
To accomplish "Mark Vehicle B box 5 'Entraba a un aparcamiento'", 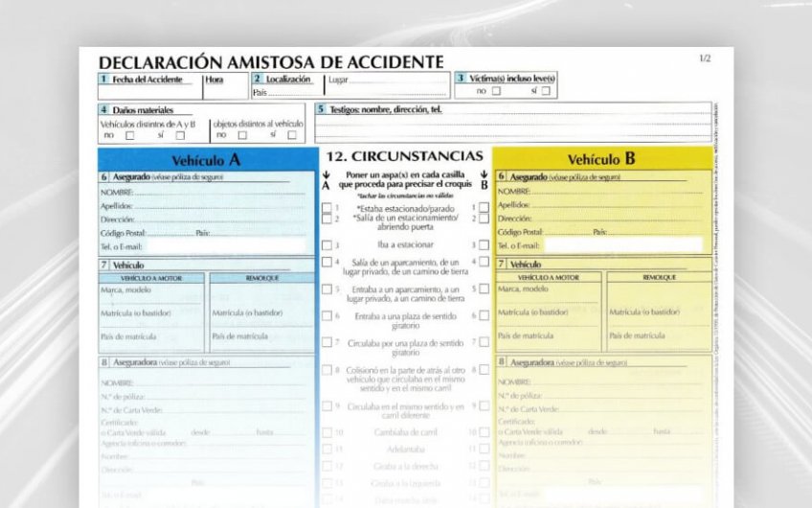I will (x=484, y=289).
